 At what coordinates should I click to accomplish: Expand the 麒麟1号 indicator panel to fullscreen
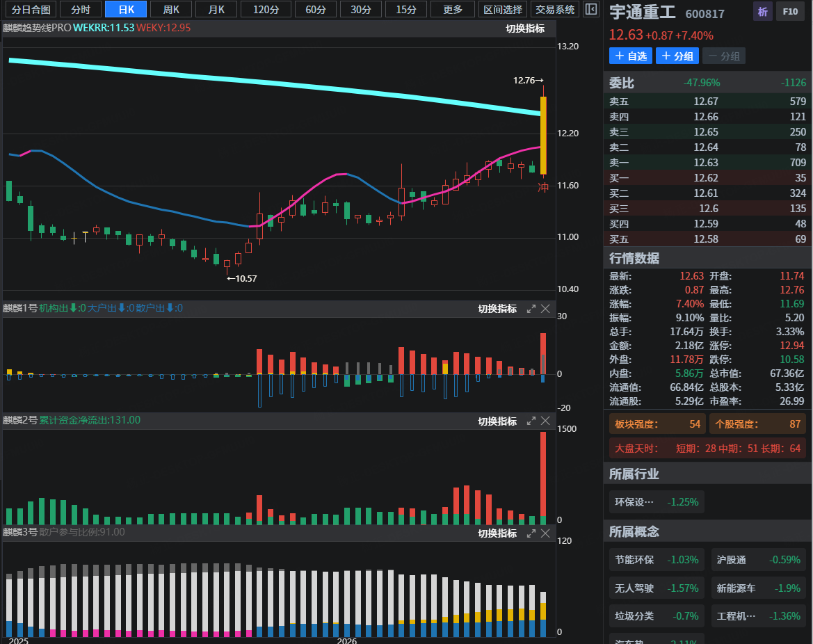click(531, 309)
